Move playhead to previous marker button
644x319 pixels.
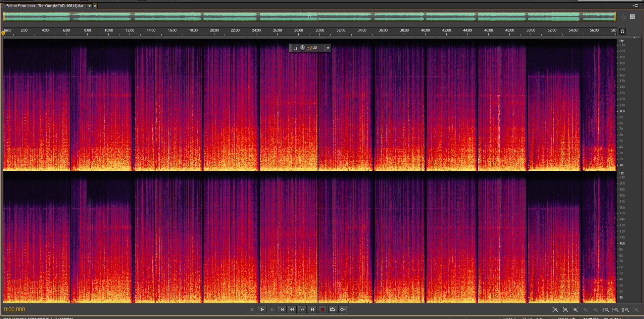[x=282, y=309]
